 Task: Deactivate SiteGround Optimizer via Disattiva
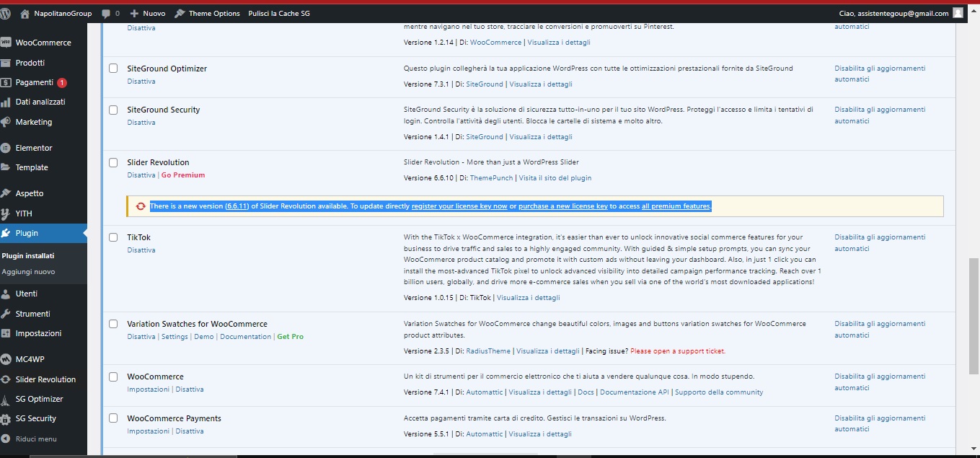pyautogui.click(x=141, y=82)
